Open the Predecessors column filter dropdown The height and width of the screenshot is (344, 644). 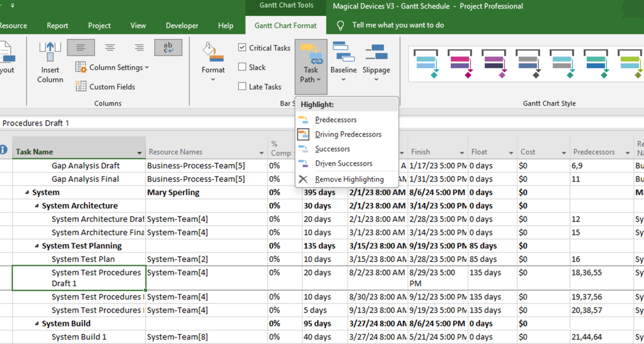point(628,153)
